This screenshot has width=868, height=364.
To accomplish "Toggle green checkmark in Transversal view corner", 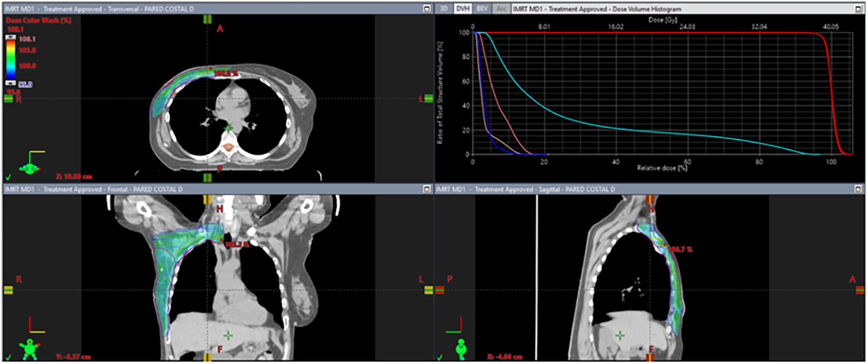I will click(9, 177).
